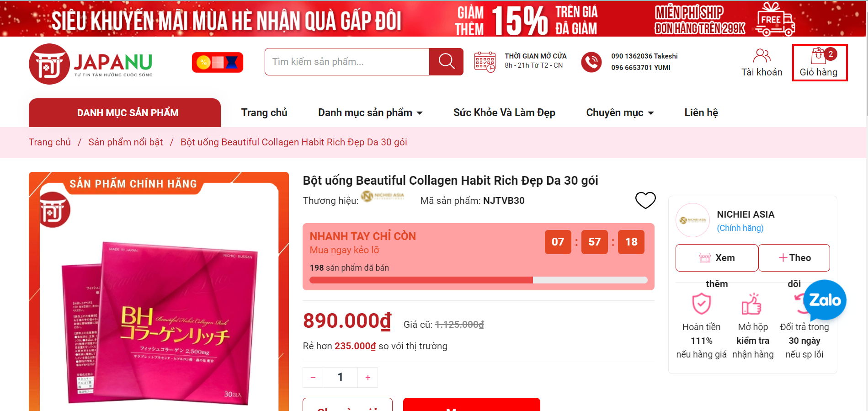Click the Theo dõi follow button
This screenshot has height=411, width=868.
[x=794, y=258]
